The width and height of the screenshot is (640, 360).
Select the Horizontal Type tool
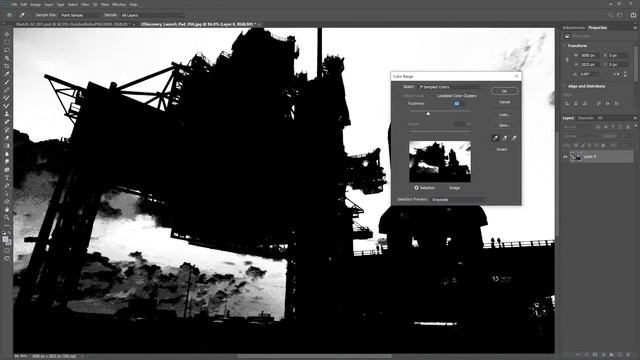pyautogui.click(x=7, y=178)
